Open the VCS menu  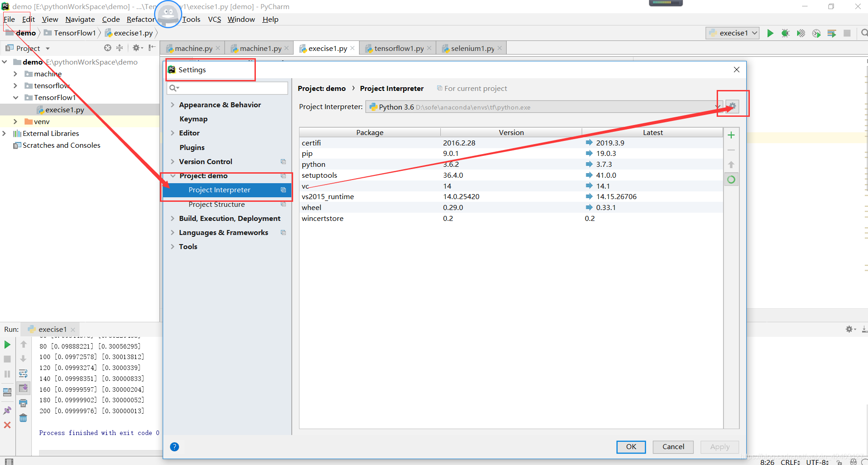tap(215, 19)
